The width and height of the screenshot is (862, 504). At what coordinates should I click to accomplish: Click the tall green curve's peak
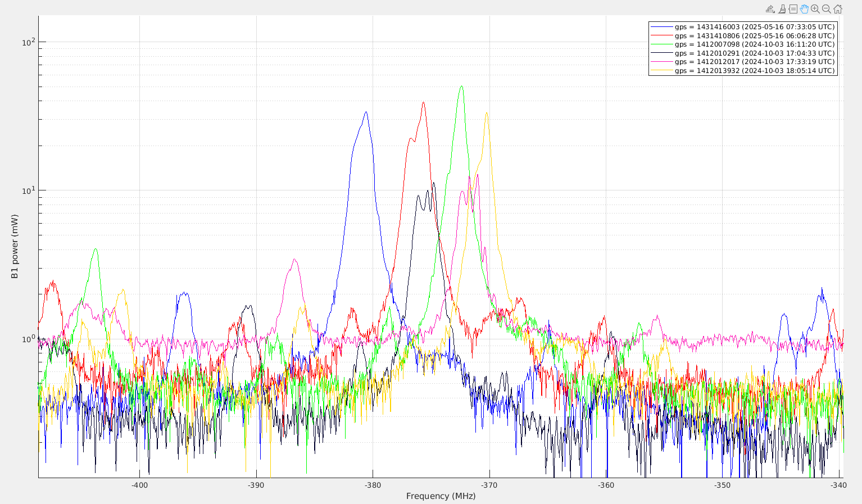click(462, 87)
